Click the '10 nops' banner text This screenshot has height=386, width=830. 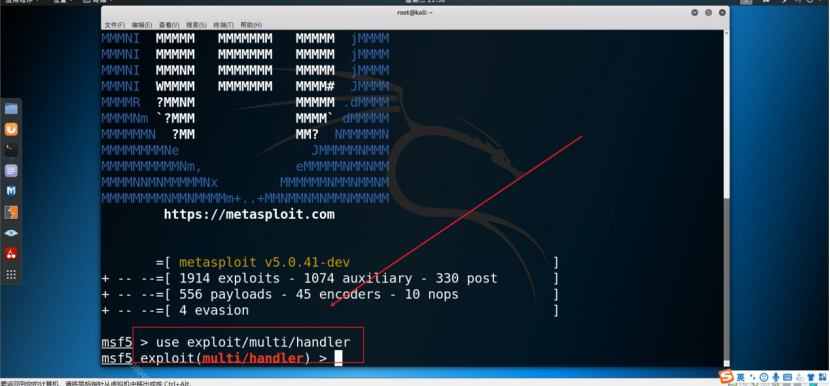pos(431,294)
